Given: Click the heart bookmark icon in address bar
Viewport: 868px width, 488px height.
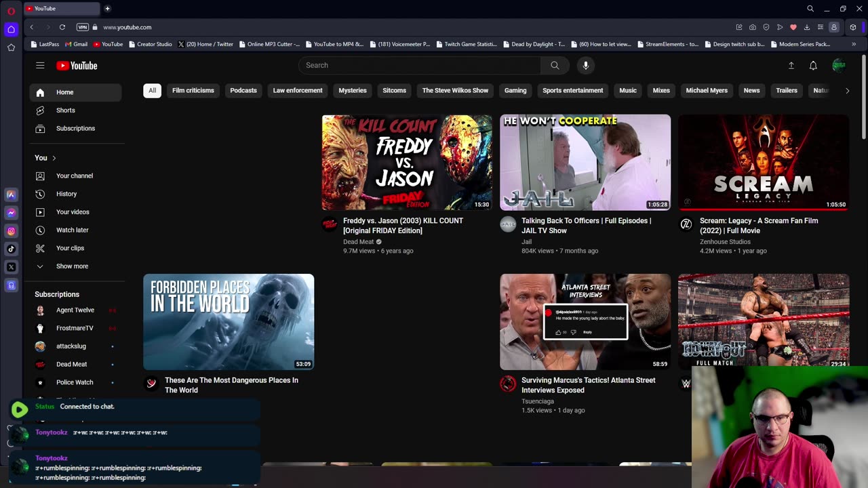Looking at the screenshot, I should pyautogui.click(x=793, y=27).
